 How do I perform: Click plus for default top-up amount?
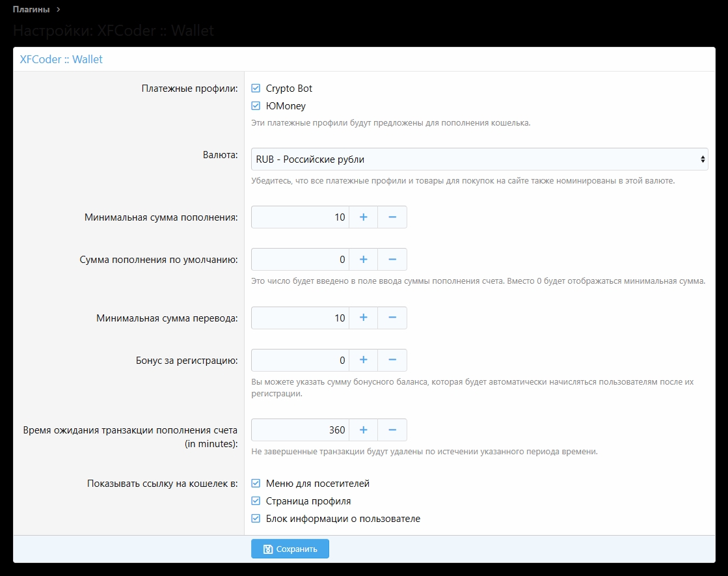[x=363, y=259]
